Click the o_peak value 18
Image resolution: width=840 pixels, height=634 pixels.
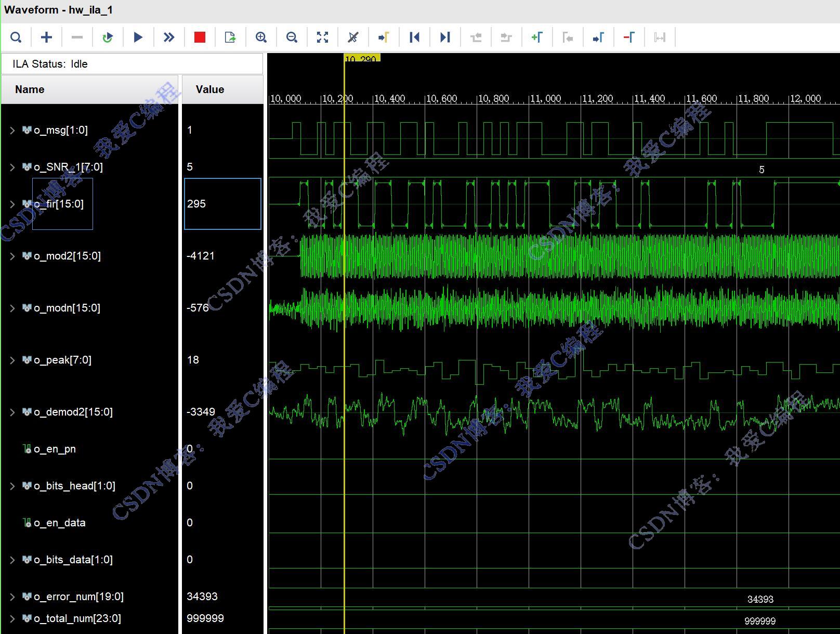click(193, 360)
